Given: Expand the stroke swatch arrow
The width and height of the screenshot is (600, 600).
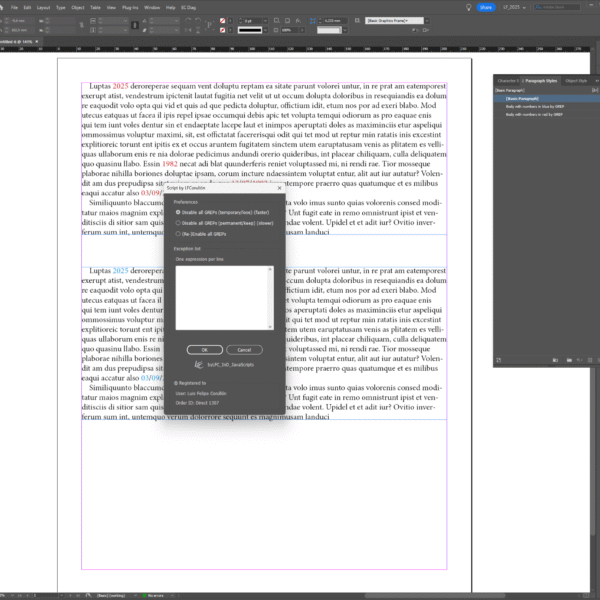Looking at the screenshot, I should coord(230,30).
